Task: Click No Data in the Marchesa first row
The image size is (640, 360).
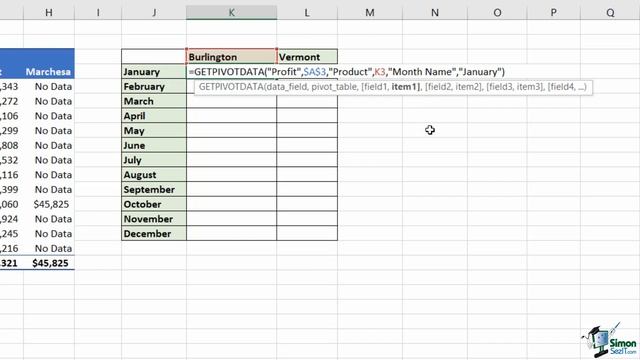Action: 53,87
